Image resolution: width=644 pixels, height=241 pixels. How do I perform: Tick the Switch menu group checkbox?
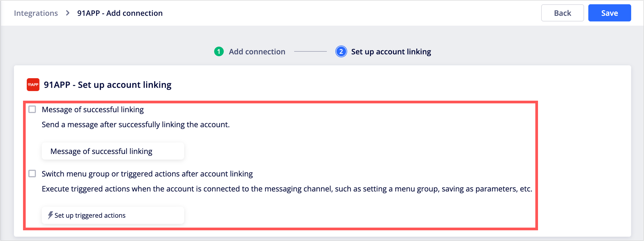[x=32, y=174]
